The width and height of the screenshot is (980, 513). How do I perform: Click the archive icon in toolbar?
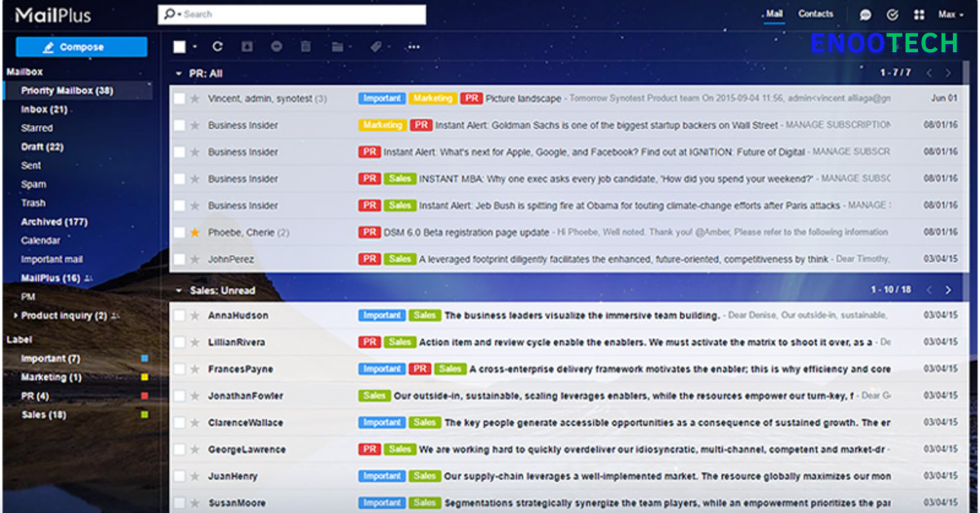(x=247, y=47)
